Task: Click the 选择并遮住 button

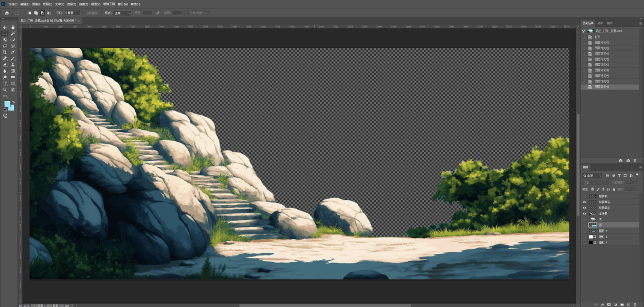Action: [196, 13]
